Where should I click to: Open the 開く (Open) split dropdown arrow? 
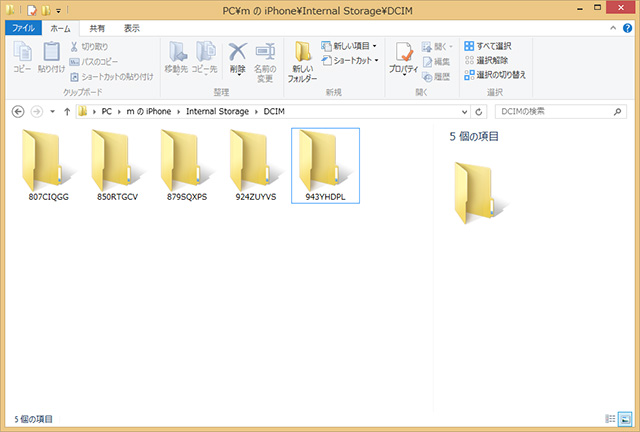click(451, 47)
